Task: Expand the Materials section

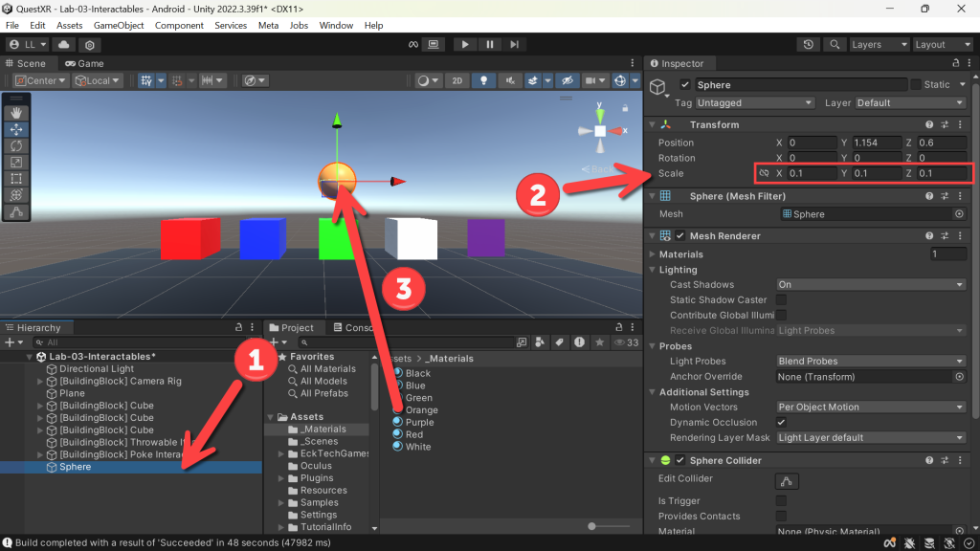Action: pyautogui.click(x=653, y=254)
